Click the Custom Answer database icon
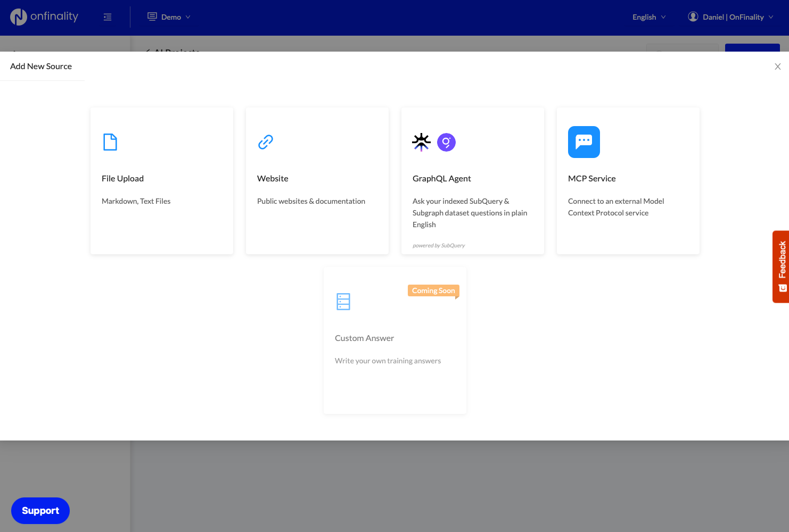Screen dimensions: 789x532 pyautogui.click(x=343, y=302)
